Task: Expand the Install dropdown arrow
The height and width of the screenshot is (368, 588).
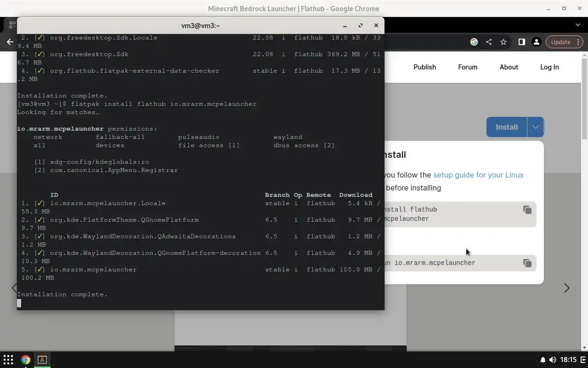Action: 535,127
